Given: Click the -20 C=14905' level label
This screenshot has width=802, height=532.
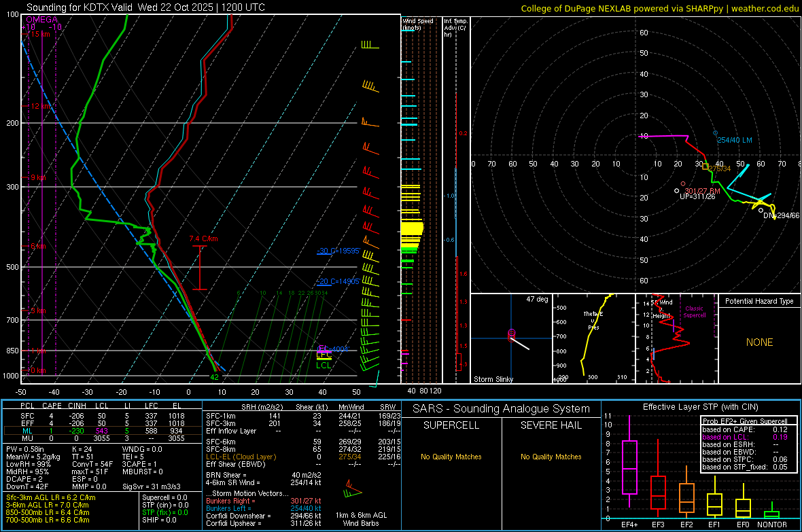Looking at the screenshot, I should coord(338,281).
